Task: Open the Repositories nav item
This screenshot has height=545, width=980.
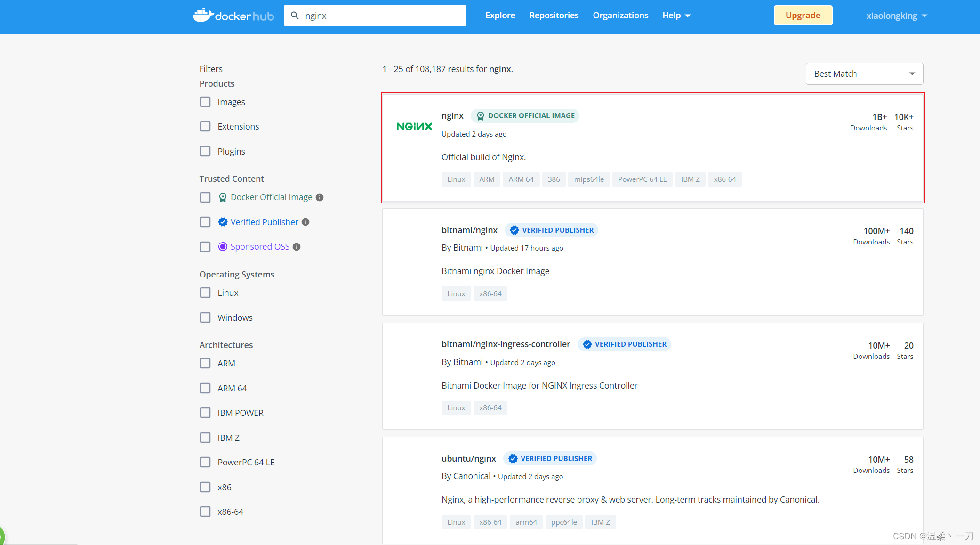Action: click(x=554, y=16)
